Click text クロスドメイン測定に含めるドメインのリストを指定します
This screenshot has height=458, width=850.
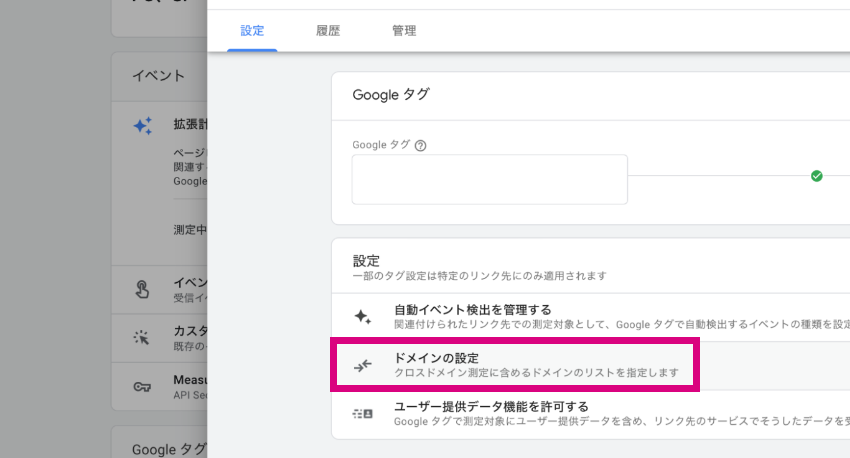(536, 373)
